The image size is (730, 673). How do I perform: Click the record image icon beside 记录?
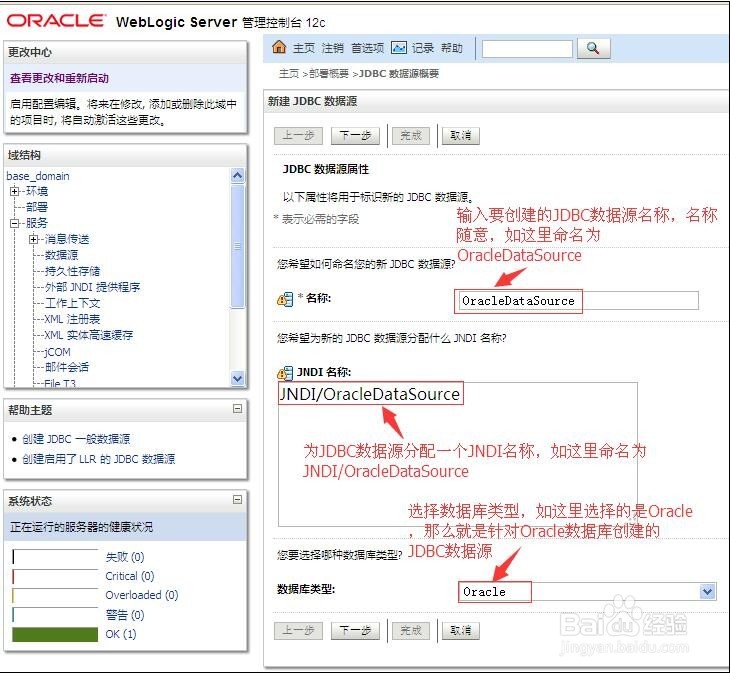coord(399,47)
